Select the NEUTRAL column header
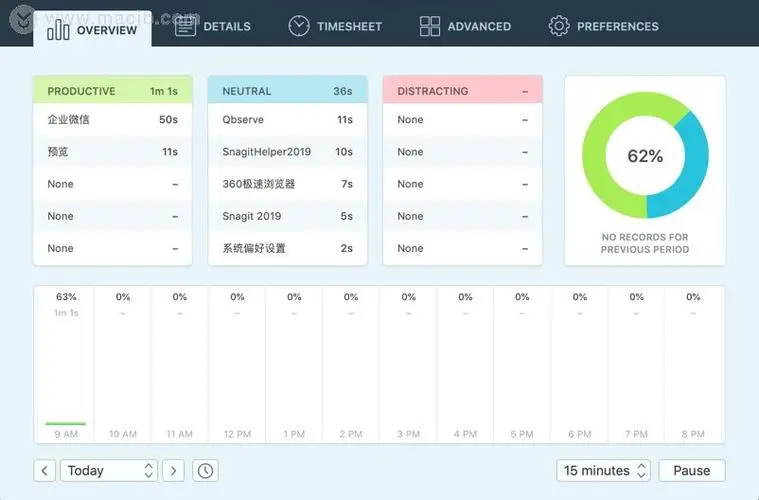This screenshot has height=500, width=759. pos(288,90)
